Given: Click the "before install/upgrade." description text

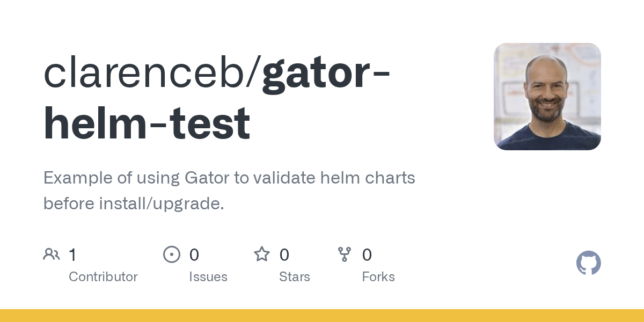Looking at the screenshot, I should (134, 204).
